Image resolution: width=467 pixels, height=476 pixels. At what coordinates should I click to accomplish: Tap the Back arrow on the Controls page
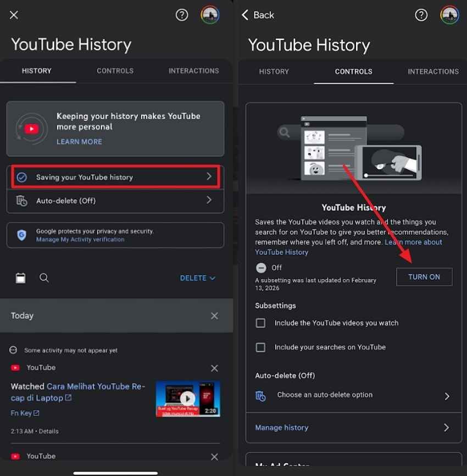tap(246, 15)
